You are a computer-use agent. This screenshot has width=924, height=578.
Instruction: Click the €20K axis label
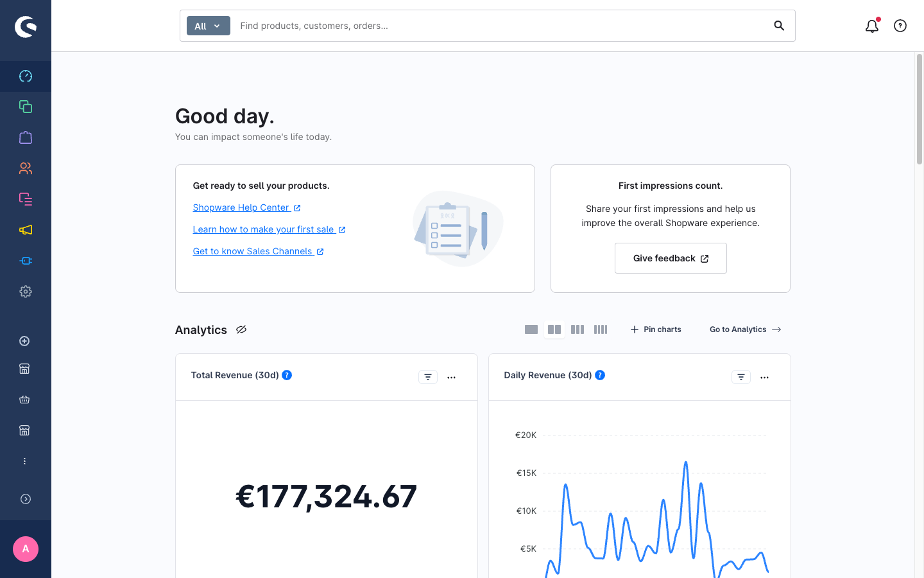click(x=526, y=435)
